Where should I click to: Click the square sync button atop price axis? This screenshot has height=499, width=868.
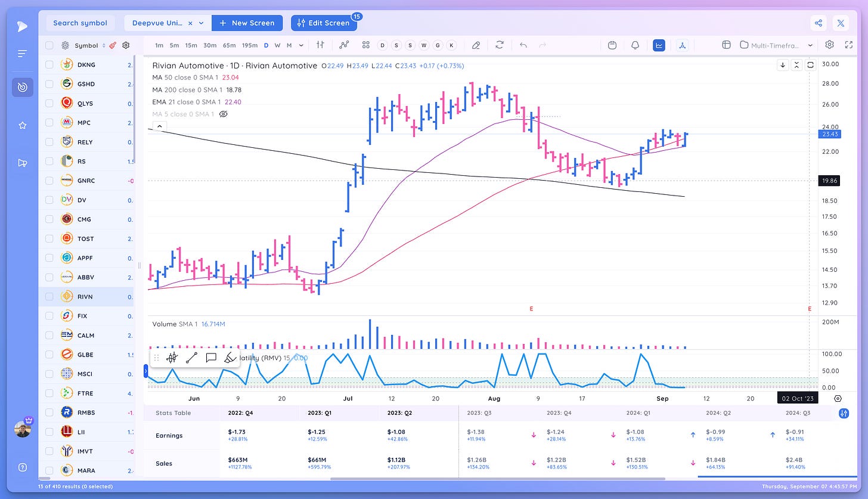click(x=810, y=65)
